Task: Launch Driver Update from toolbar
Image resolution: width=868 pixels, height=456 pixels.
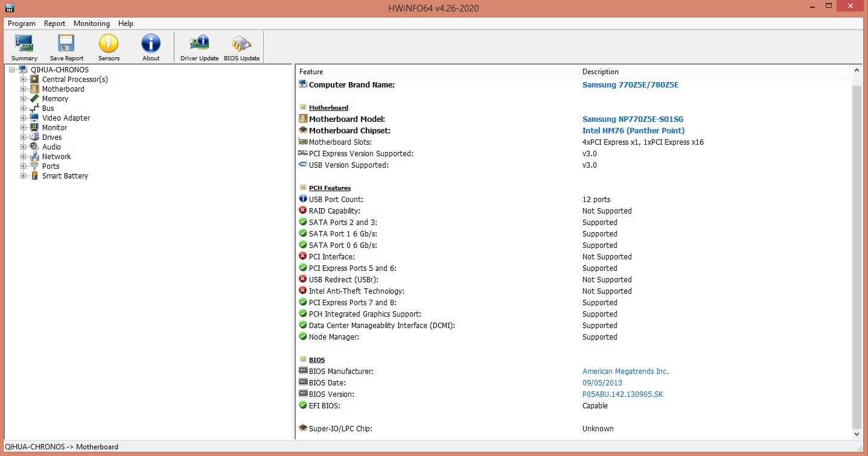Action: pos(199,48)
